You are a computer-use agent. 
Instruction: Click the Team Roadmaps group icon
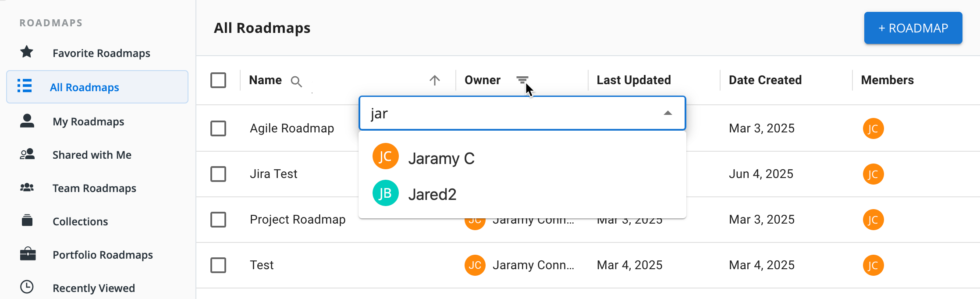tap(27, 188)
